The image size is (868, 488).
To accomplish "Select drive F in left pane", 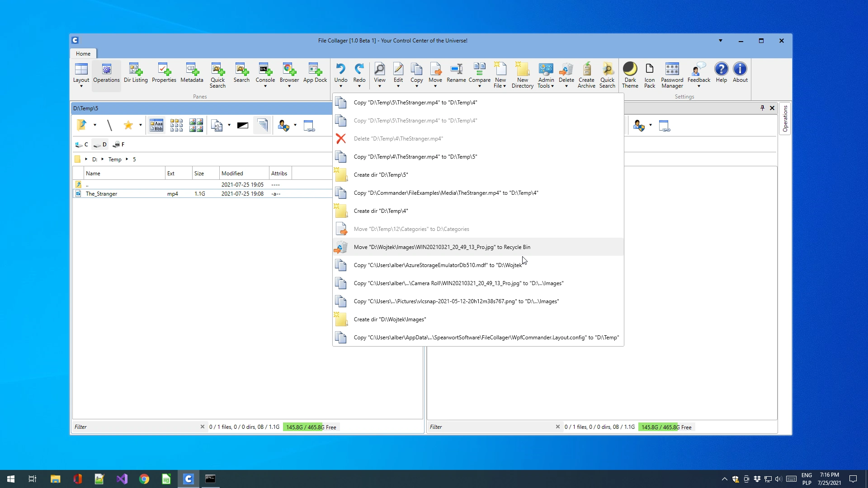I will (118, 145).
